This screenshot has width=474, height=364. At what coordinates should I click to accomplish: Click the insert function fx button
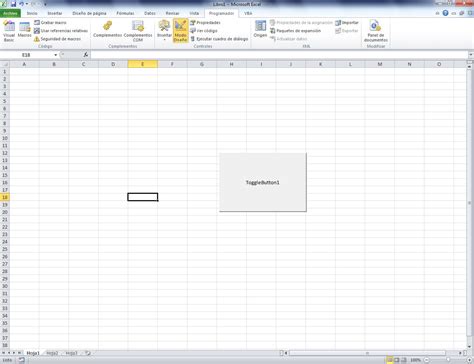(85, 55)
